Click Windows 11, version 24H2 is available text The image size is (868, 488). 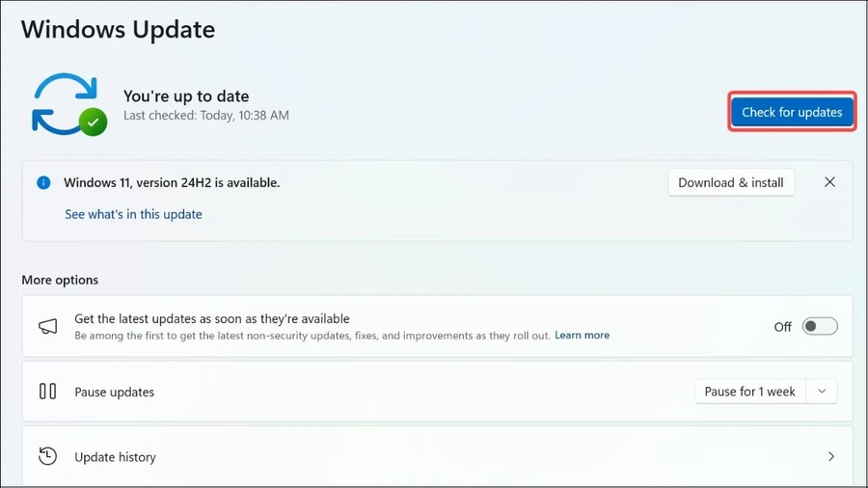click(172, 182)
